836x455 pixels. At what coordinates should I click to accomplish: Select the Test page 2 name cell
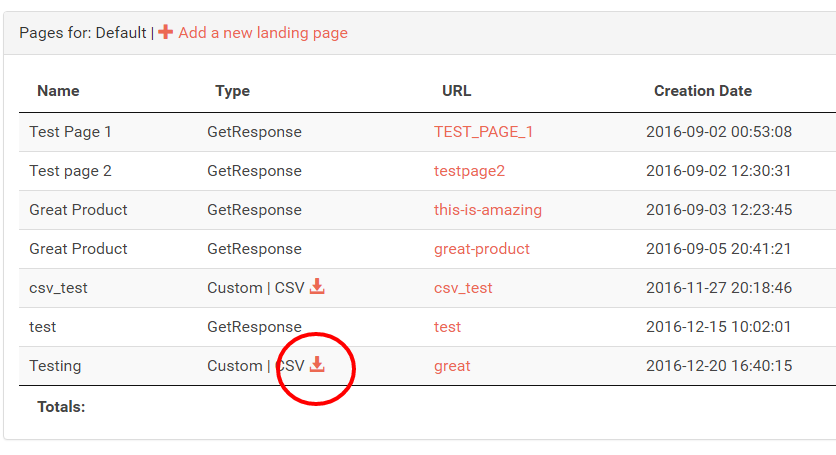click(70, 171)
